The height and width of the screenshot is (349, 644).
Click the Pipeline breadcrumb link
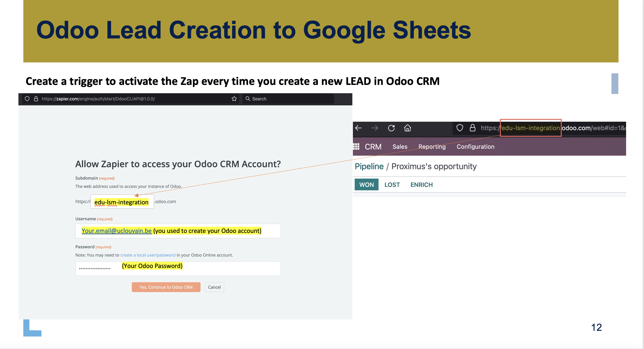click(x=369, y=166)
